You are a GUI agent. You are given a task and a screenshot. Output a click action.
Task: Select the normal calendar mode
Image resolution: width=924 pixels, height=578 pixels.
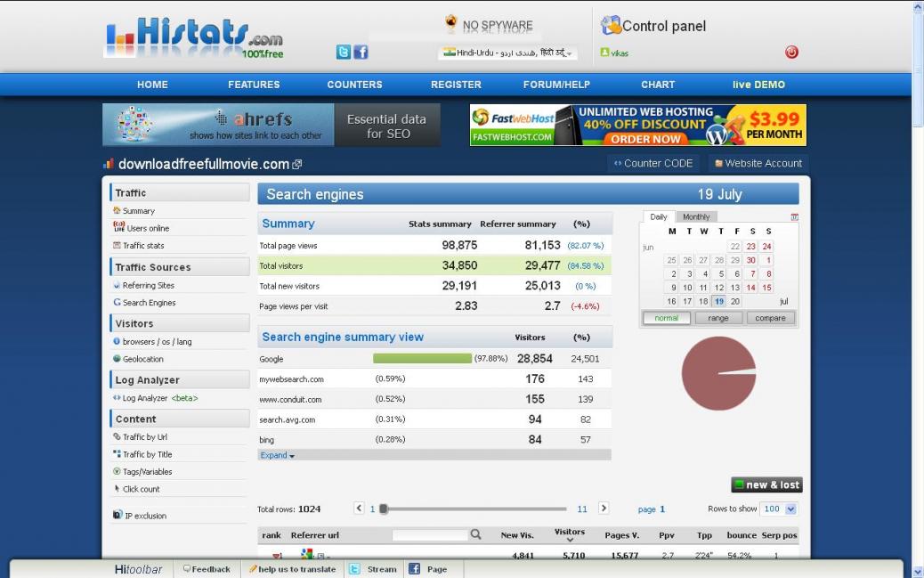[667, 318]
